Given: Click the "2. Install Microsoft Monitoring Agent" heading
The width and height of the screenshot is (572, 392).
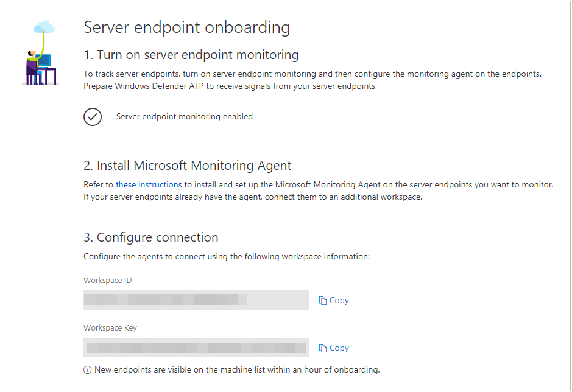Looking at the screenshot, I should click(188, 165).
